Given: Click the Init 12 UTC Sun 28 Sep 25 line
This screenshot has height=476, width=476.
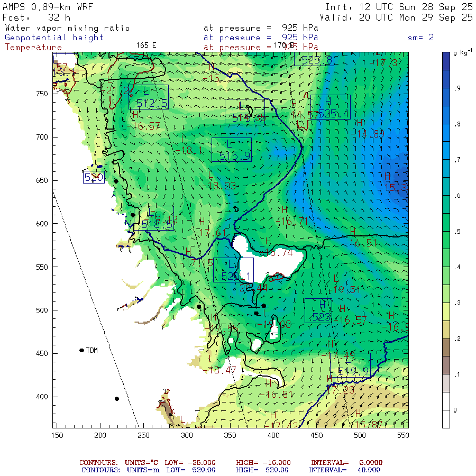Looking at the screenshot, I should tap(399, 7).
